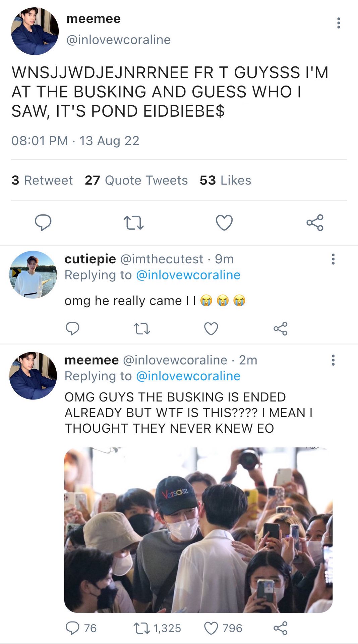The width and height of the screenshot is (358, 644).
Task: Open more options for main tweet
Action: (x=339, y=23)
